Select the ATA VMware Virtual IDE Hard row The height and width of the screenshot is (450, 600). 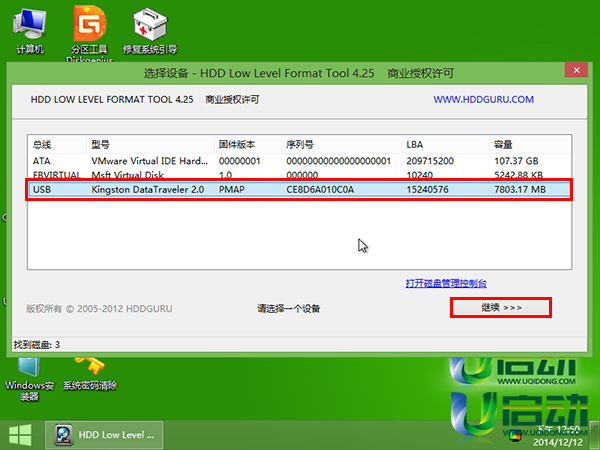click(x=300, y=161)
